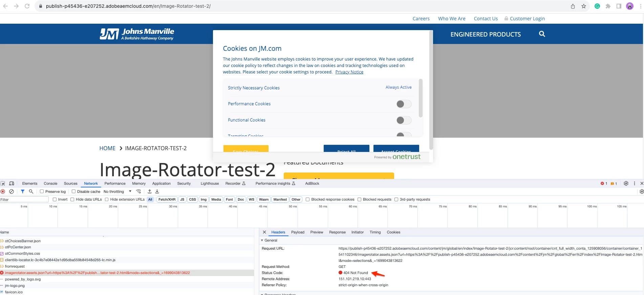This screenshot has width=644, height=295.
Task: Check the Blocked requests checkbox
Action: [x=359, y=199]
